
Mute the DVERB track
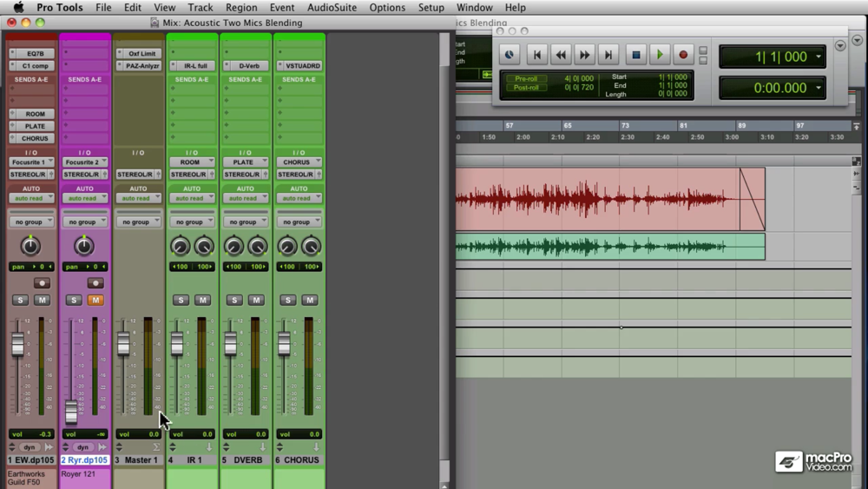click(x=256, y=301)
